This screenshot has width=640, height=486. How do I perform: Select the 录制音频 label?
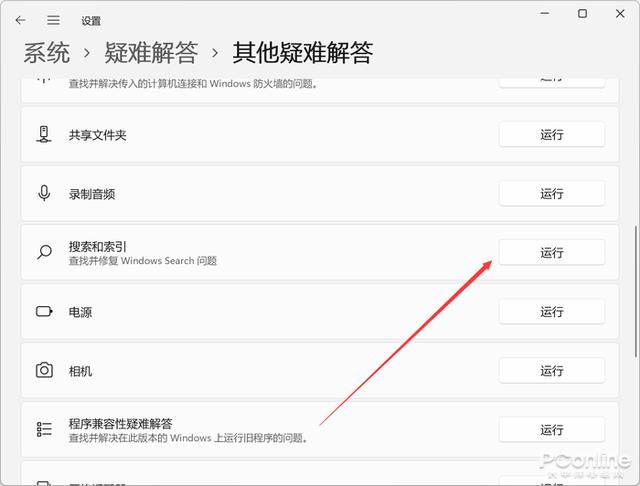point(92,194)
